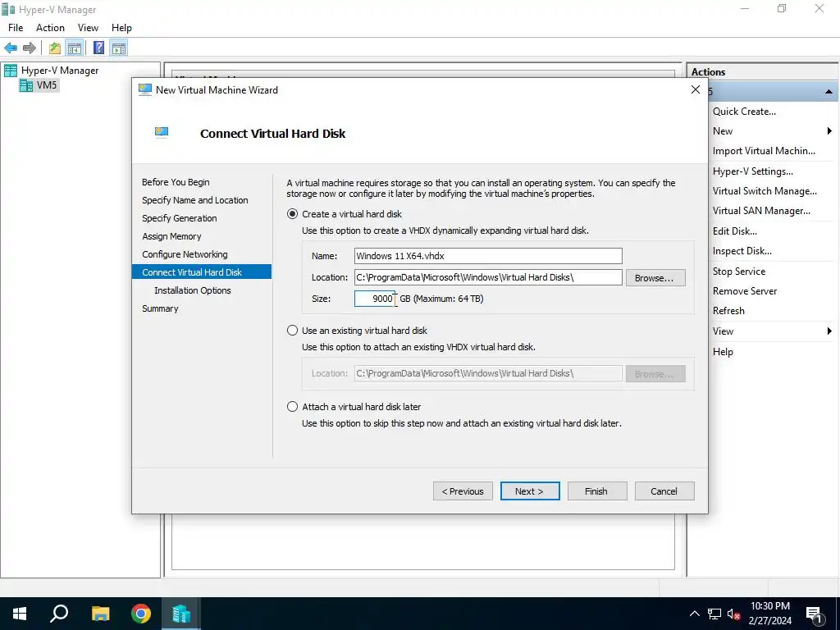Click the < Previous button

tap(463, 491)
